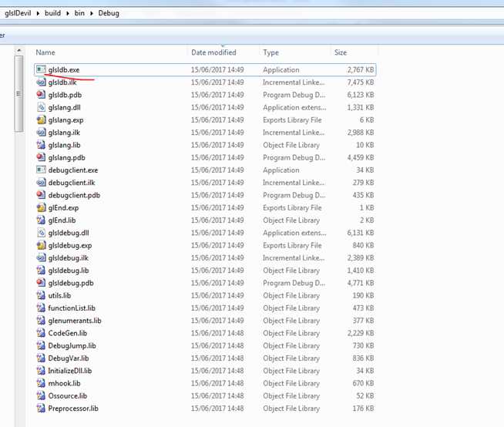Click the Ossource.lib file icon

41,395
